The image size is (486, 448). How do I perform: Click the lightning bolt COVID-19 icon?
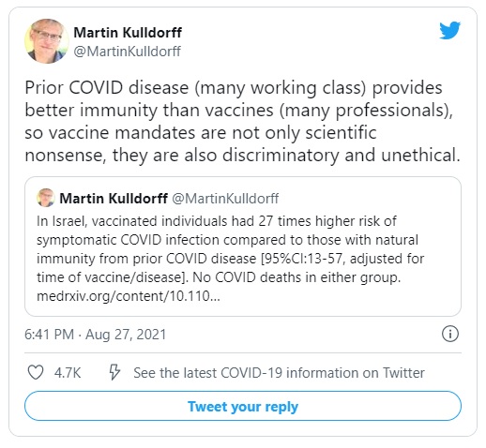[x=114, y=372]
